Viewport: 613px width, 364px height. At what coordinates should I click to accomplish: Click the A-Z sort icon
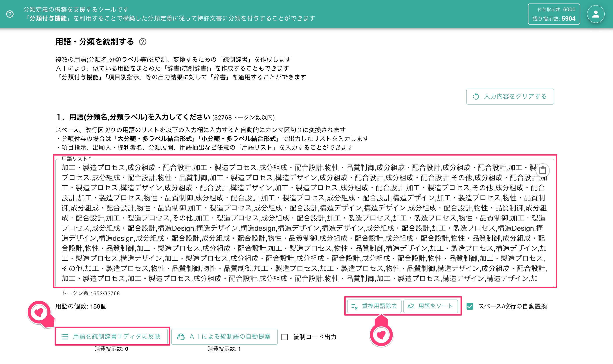coord(411,306)
